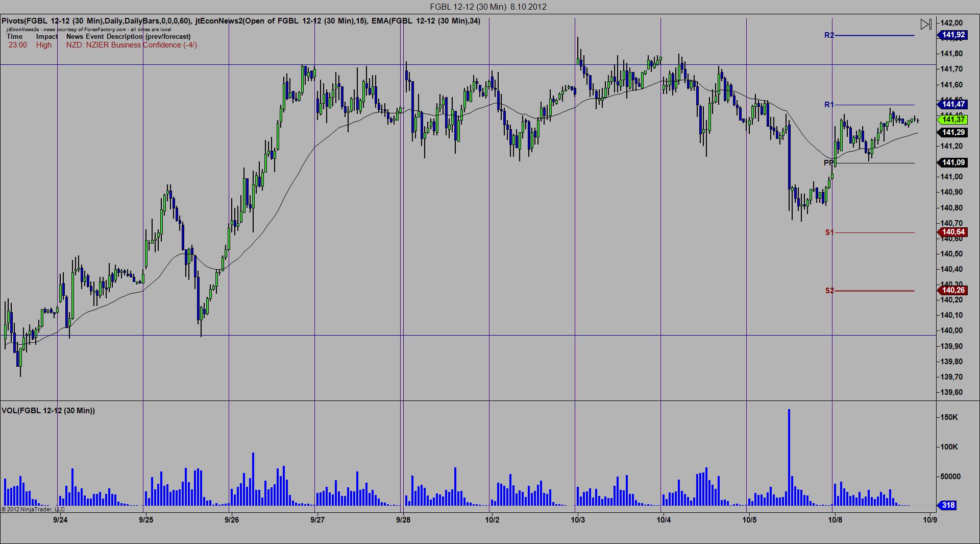Viewport: 980px width, 544px height.
Task: Click the 139,80 price axis label
Action: tap(951, 362)
